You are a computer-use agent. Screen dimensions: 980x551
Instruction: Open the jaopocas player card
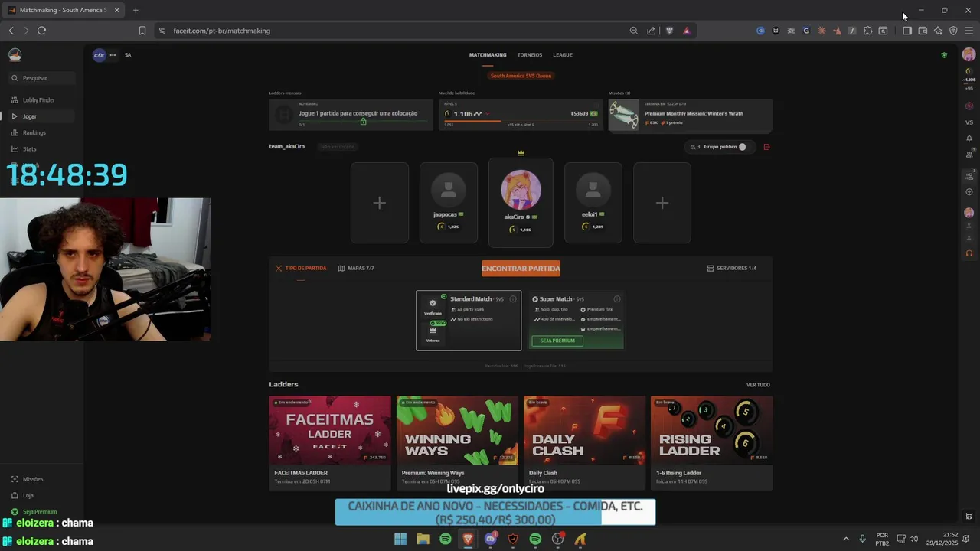(448, 203)
